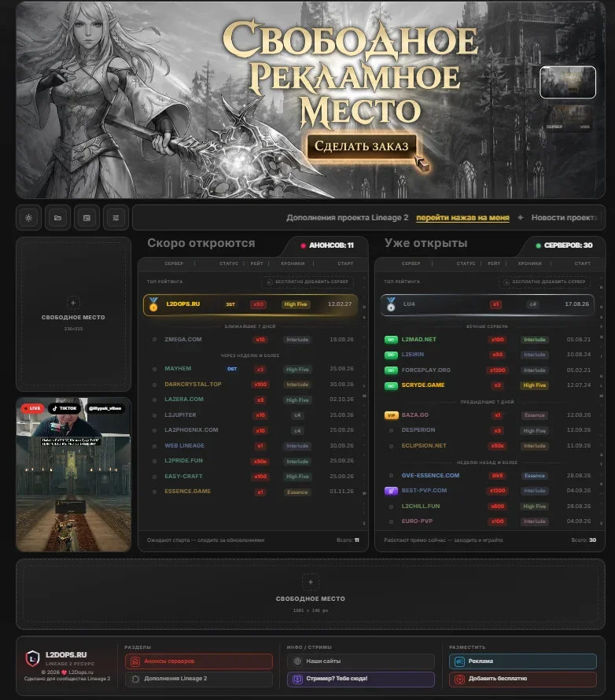The height and width of the screenshot is (700, 615).
Task: Open the MAYHEM server link
Action: (178, 369)
